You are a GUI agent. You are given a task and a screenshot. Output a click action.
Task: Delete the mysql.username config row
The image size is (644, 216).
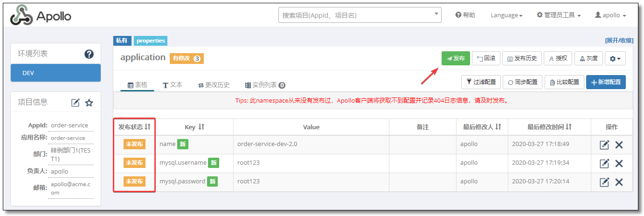coord(619,163)
